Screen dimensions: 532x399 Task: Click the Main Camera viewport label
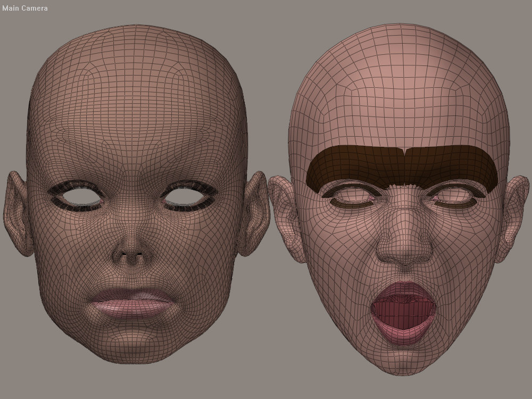25,8
